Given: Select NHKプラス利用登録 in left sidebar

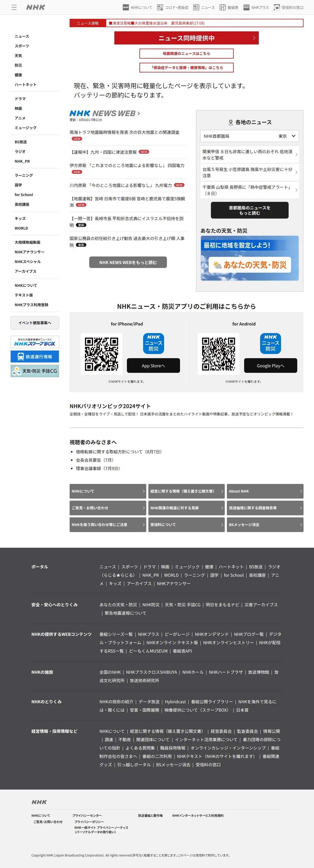Looking at the screenshot, I should [x=31, y=305].
